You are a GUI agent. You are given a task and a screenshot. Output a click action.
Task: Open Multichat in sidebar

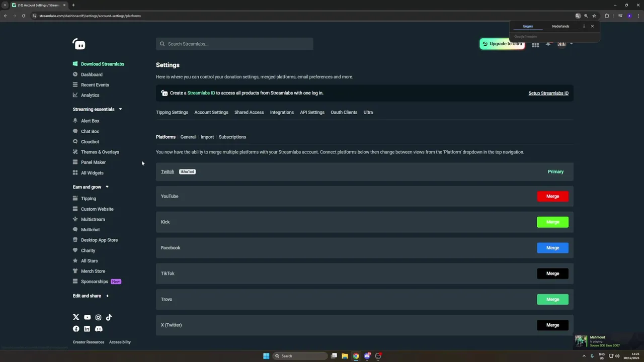click(x=86, y=230)
